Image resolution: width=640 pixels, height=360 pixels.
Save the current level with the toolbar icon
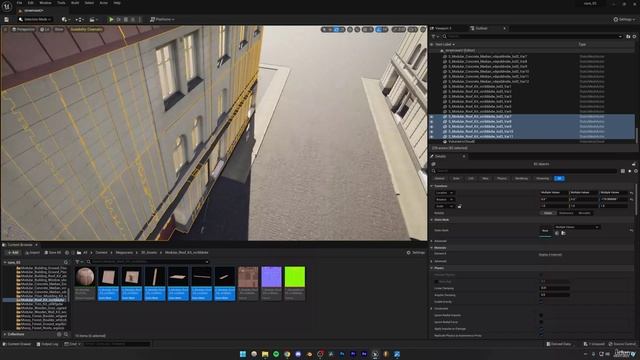coord(7,19)
